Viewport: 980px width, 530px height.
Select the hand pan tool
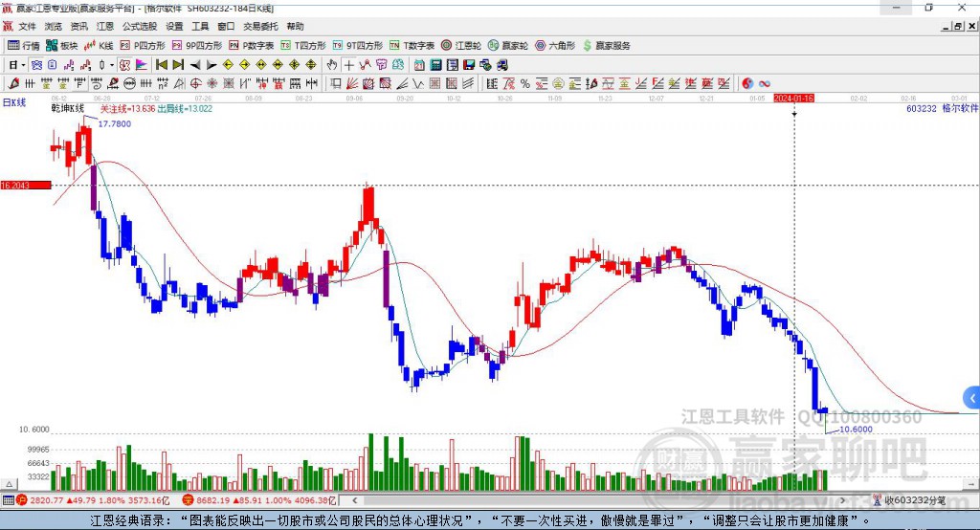(332, 65)
